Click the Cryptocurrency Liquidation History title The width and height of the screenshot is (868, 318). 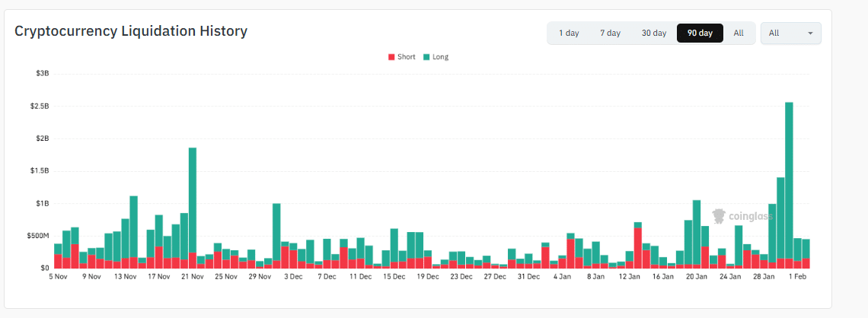(x=131, y=31)
